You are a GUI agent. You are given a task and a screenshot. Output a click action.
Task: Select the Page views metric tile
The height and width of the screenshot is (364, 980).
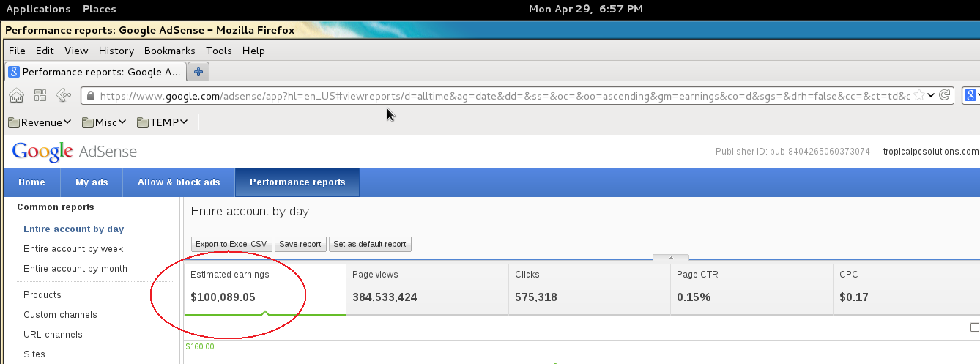[427, 289]
